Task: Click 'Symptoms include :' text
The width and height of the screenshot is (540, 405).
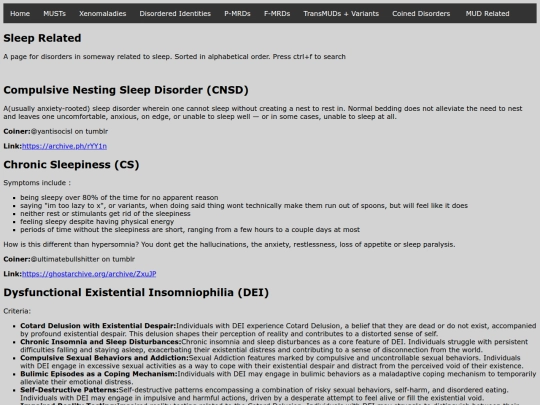Action: pos(37,183)
